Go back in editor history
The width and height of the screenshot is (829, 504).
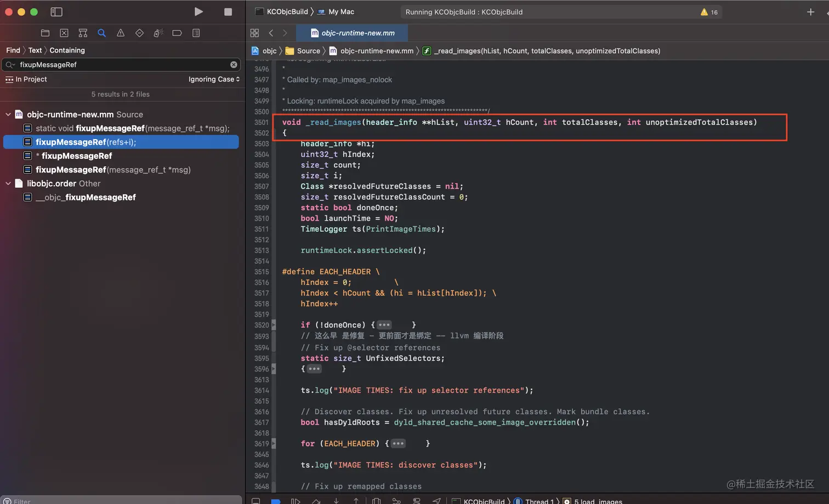pyautogui.click(x=271, y=33)
